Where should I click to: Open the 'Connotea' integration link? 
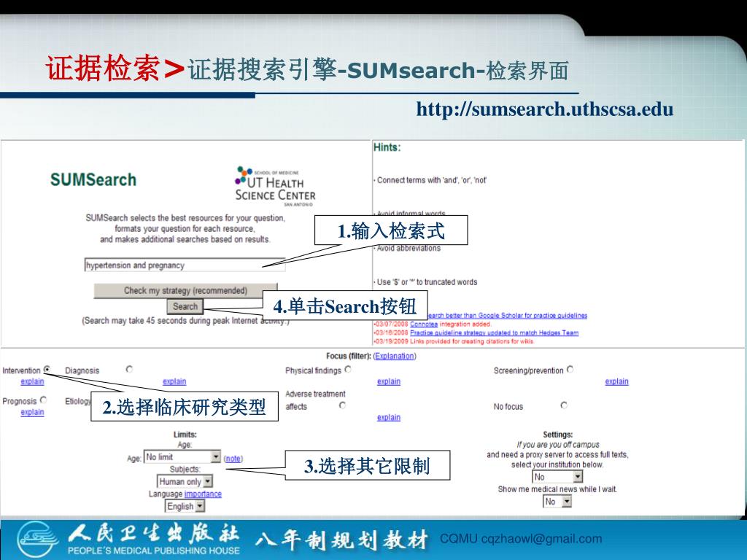pos(424,324)
